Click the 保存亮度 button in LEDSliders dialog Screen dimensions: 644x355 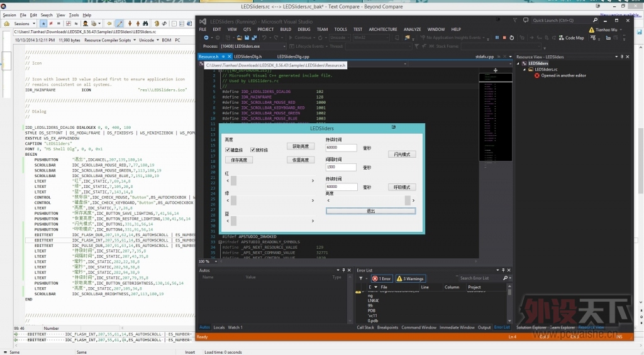tap(239, 160)
